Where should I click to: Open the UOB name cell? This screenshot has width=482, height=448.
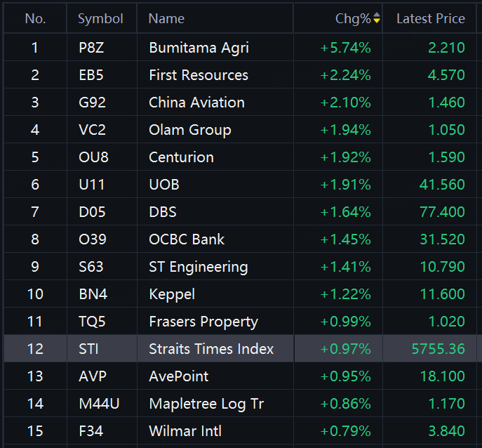click(x=164, y=185)
